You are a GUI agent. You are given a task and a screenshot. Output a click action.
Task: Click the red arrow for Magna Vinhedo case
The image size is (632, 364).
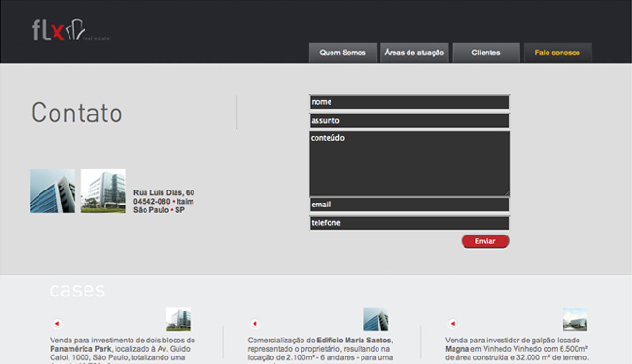453,324
